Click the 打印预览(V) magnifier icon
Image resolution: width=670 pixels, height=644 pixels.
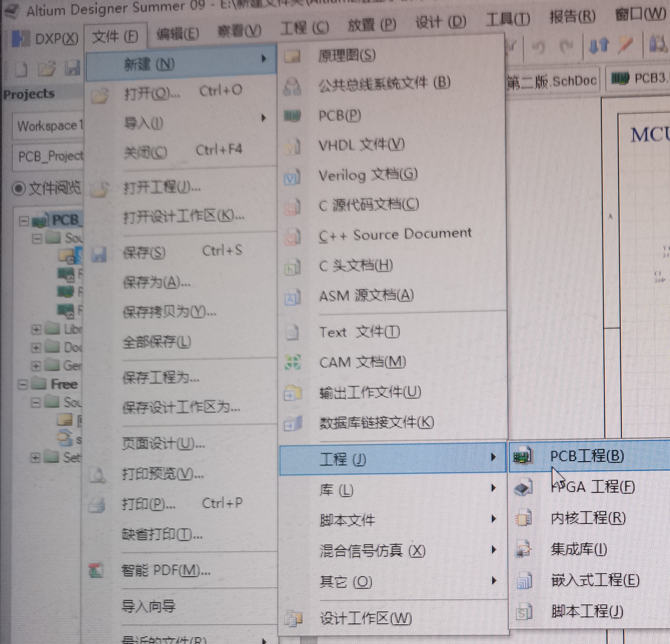point(98,476)
